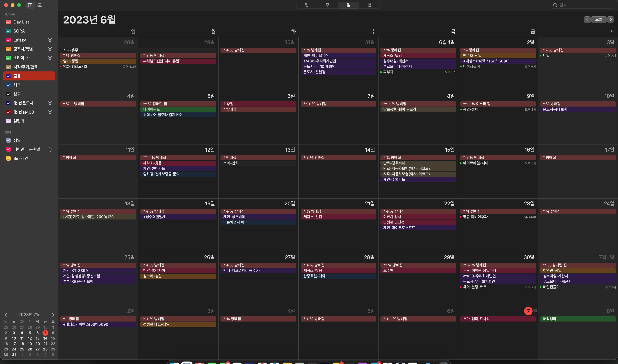Open the invitations inbox icon
618x364 pixels.
tap(40, 5)
